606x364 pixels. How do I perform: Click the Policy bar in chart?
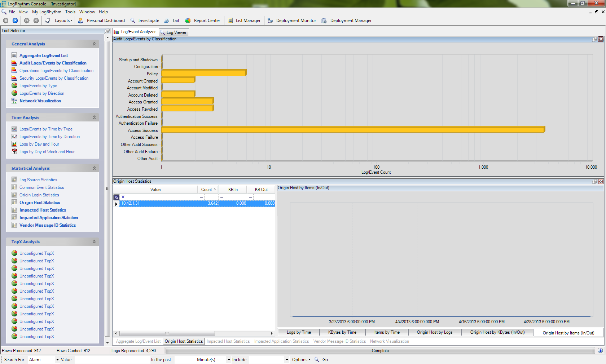click(204, 73)
